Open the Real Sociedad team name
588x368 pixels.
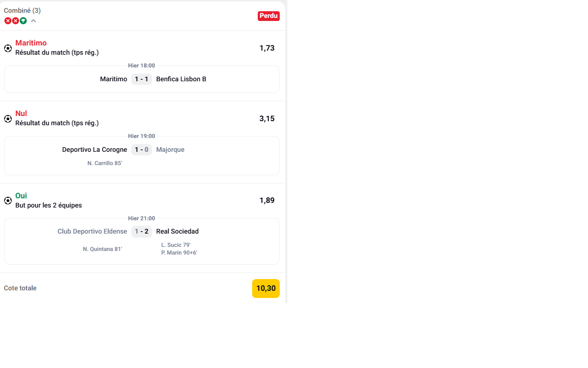pyautogui.click(x=177, y=232)
